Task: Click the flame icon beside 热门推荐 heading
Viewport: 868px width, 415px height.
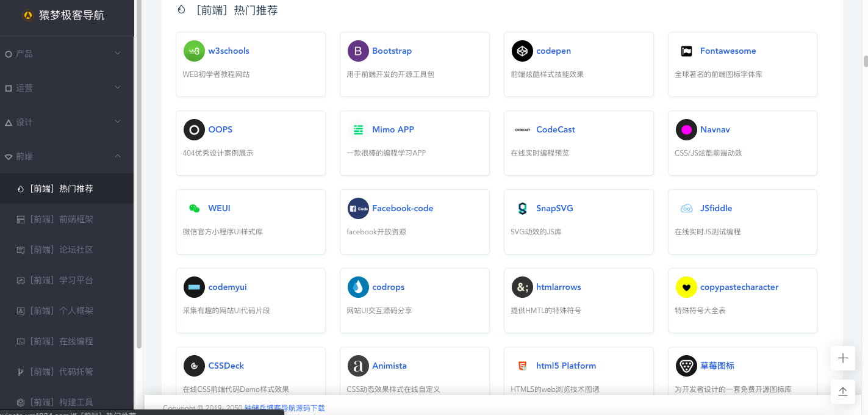Action: (181, 10)
